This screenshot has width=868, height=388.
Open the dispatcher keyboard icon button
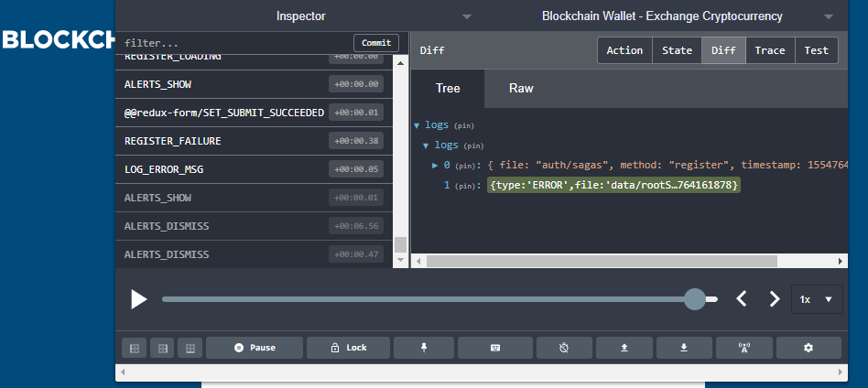(495, 348)
